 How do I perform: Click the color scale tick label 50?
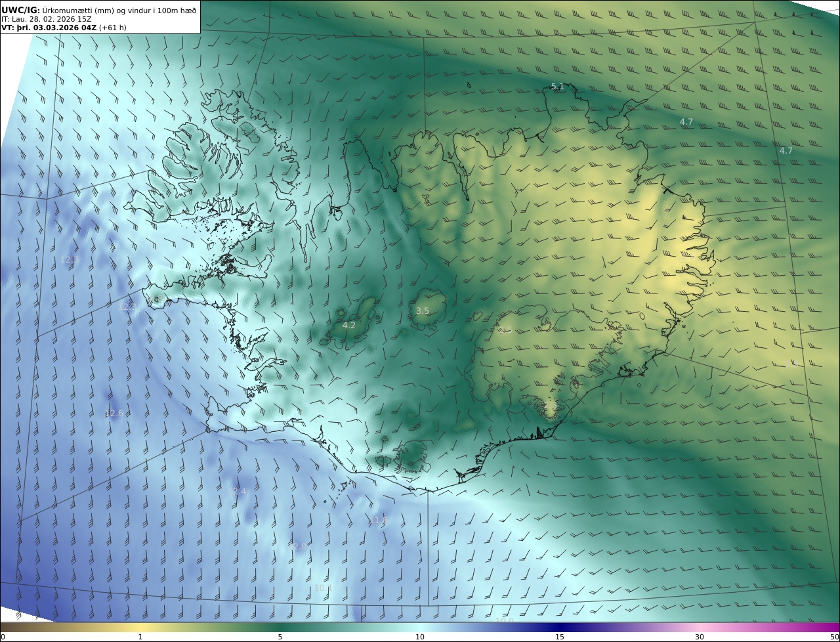point(834,637)
